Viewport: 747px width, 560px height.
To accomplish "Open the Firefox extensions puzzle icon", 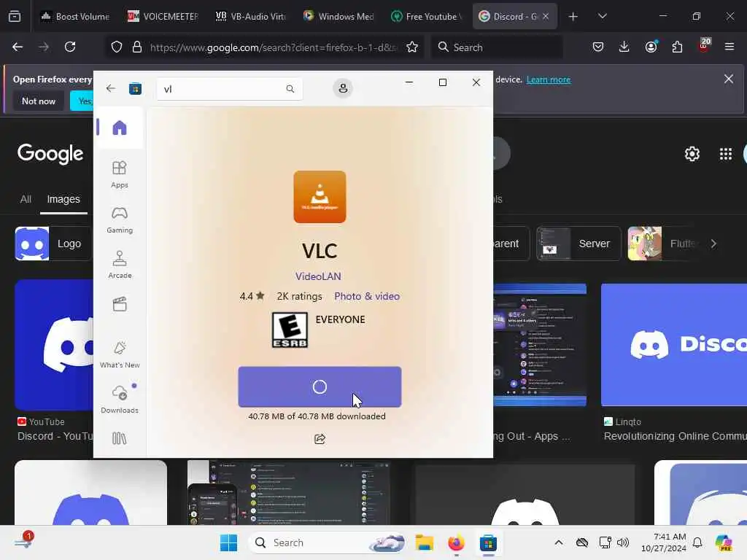I will tap(677, 47).
